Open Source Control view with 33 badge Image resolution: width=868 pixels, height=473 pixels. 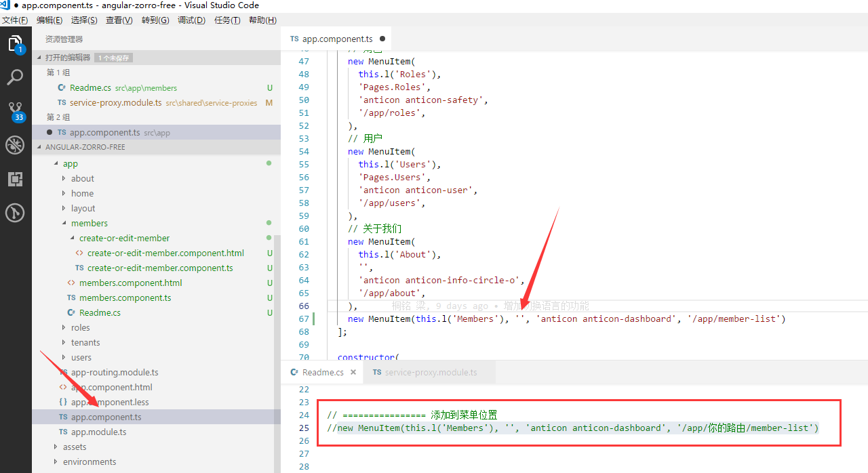click(x=16, y=110)
